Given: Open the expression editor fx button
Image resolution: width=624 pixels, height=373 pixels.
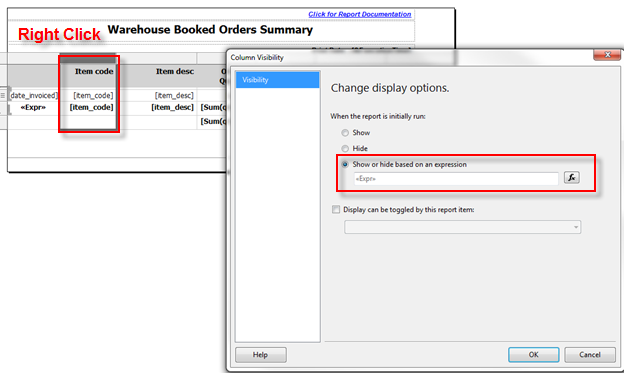Looking at the screenshot, I should click(x=571, y=178).
